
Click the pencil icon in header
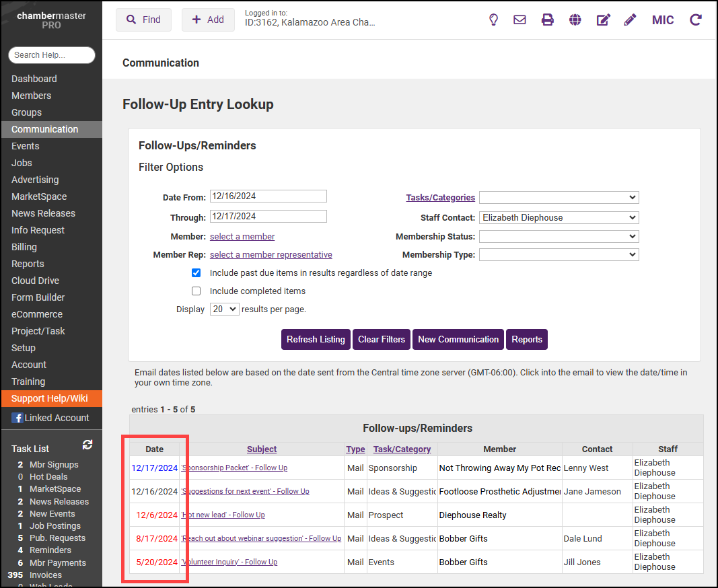pyautogui.click(x=630, y=20)
